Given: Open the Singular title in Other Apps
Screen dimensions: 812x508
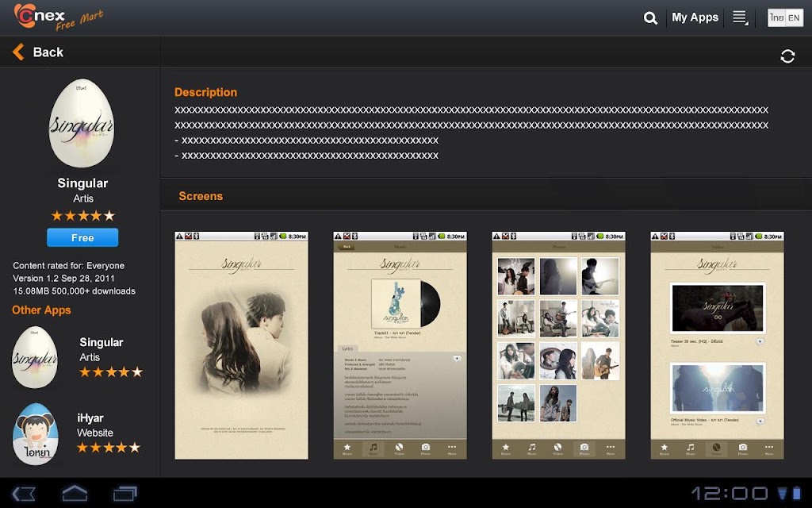Looking at the screenshot, I should click(101, 342).
